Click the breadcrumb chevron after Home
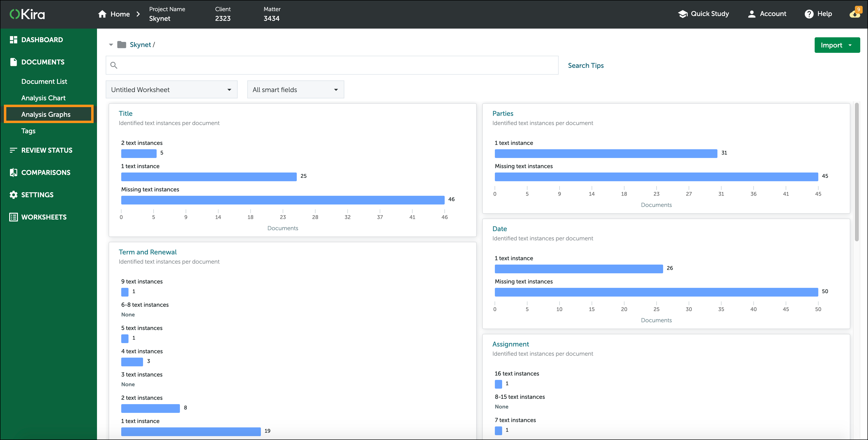The image size is (868, 440). 138,14
